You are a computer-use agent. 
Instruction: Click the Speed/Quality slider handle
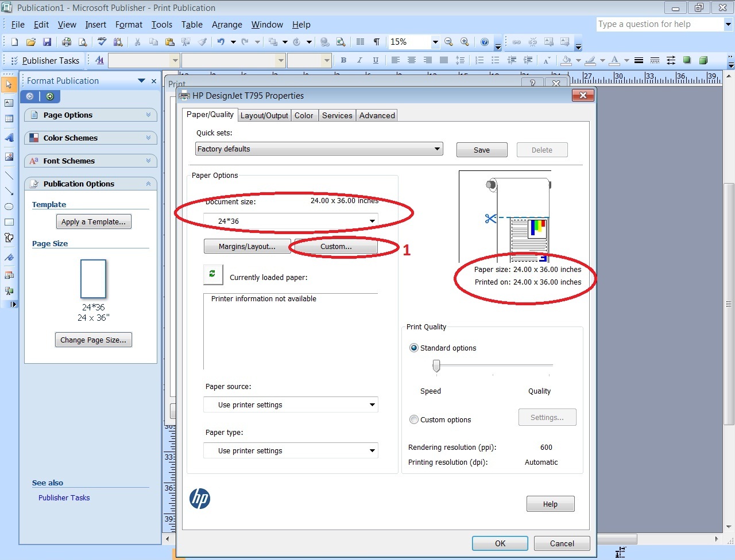[x=436, y=365]
